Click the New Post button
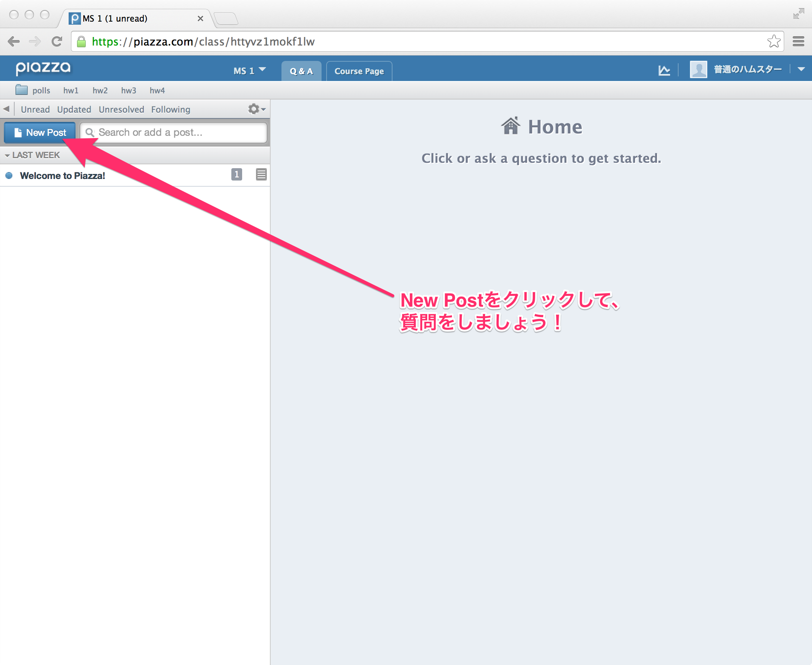The image size is (812, 665). 40,132
